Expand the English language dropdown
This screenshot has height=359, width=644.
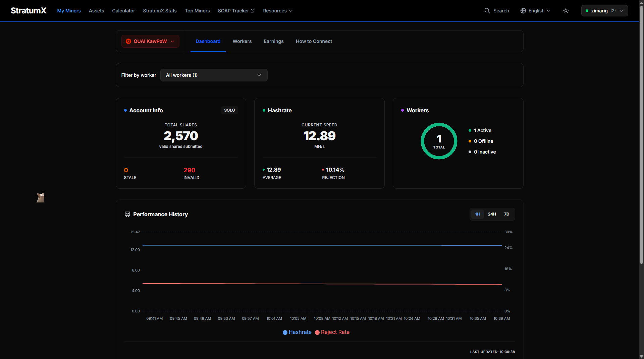[535, 11]
